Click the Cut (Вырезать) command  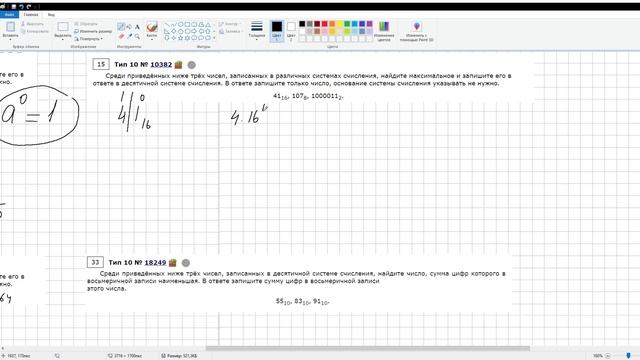coord(32,24)
